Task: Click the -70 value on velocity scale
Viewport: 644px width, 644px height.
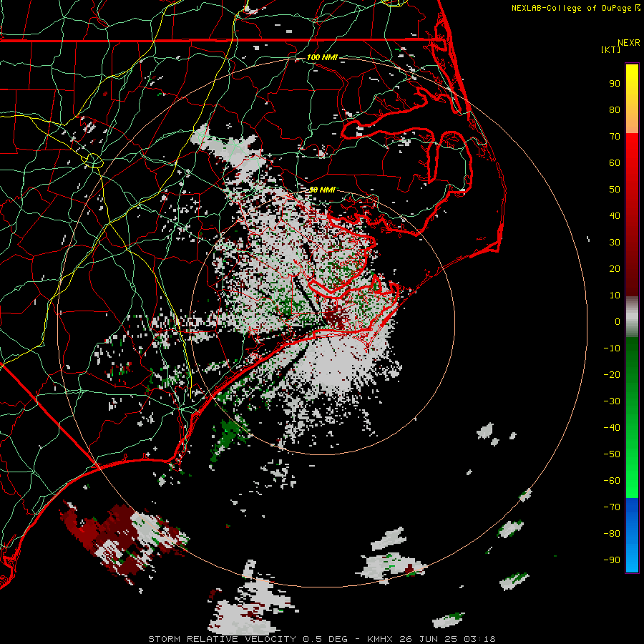Action: 612,507
